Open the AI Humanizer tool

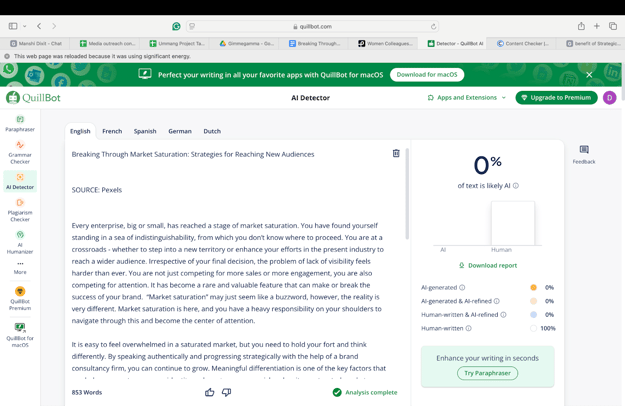tap(20, 243)
